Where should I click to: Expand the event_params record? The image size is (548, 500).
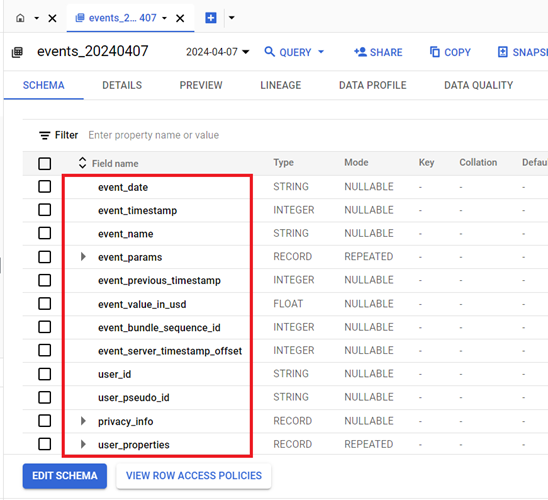point(83,257)
